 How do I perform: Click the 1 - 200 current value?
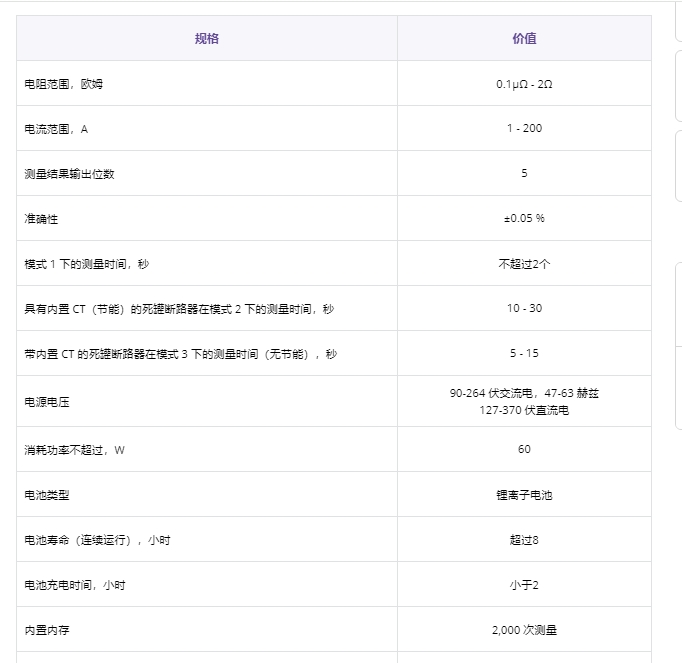(x=524, y=129)
